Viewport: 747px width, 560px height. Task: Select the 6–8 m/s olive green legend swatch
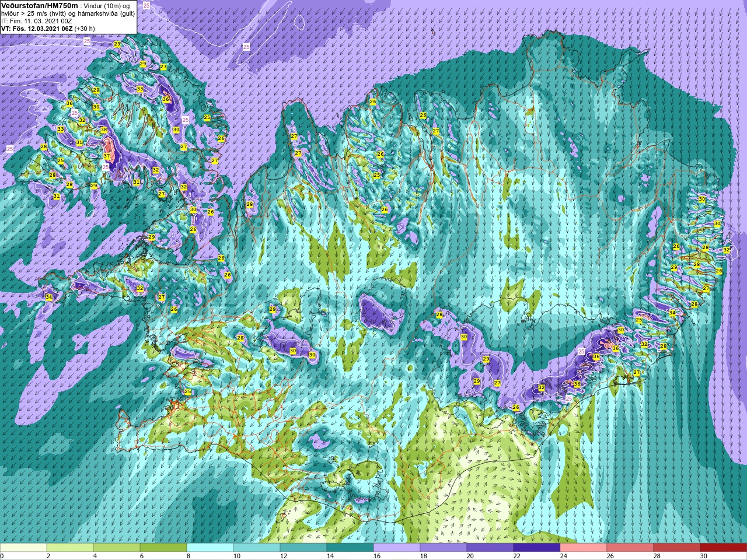click(x=163, y=548)
